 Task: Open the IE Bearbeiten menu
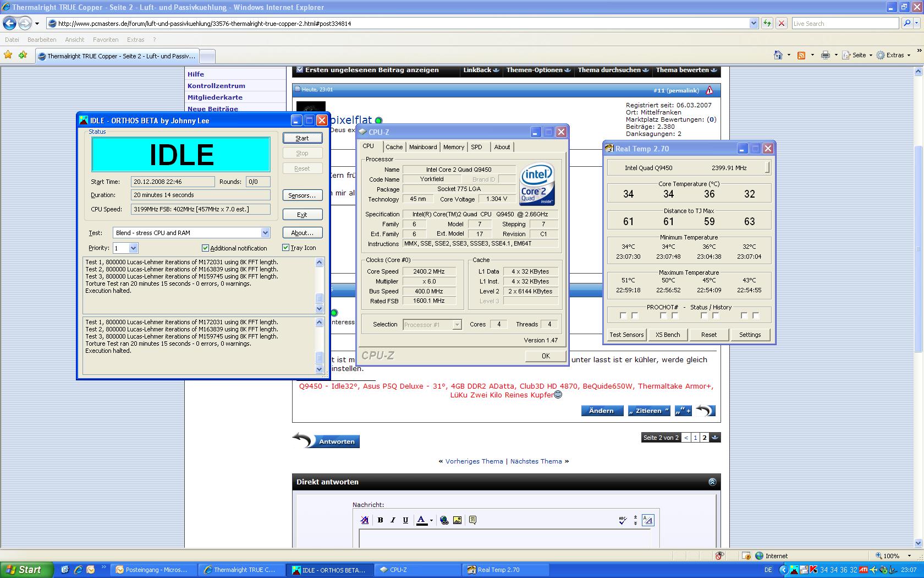[x=42, y=40]
